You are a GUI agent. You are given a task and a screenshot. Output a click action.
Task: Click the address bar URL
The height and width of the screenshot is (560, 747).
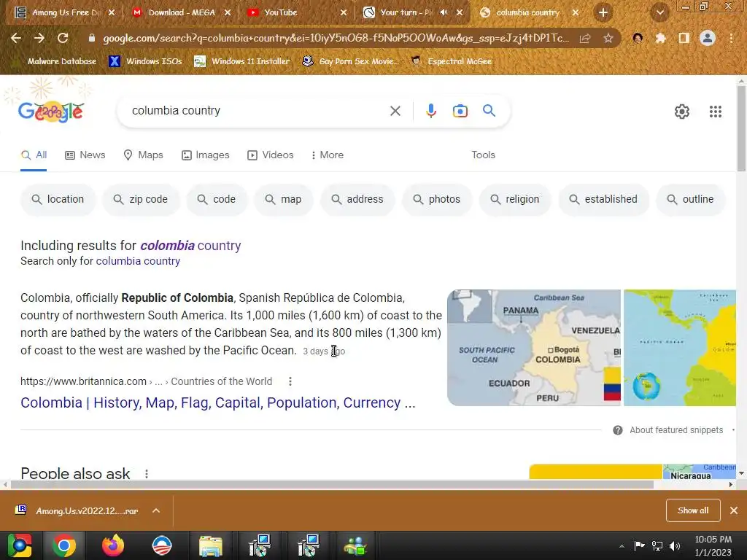(336, 38)
